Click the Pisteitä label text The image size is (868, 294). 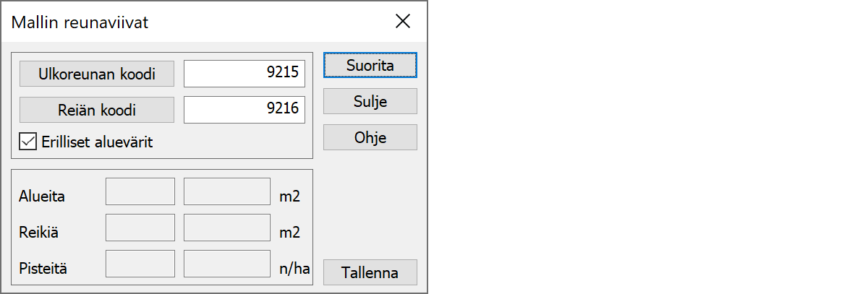click(x=43, y=269)
